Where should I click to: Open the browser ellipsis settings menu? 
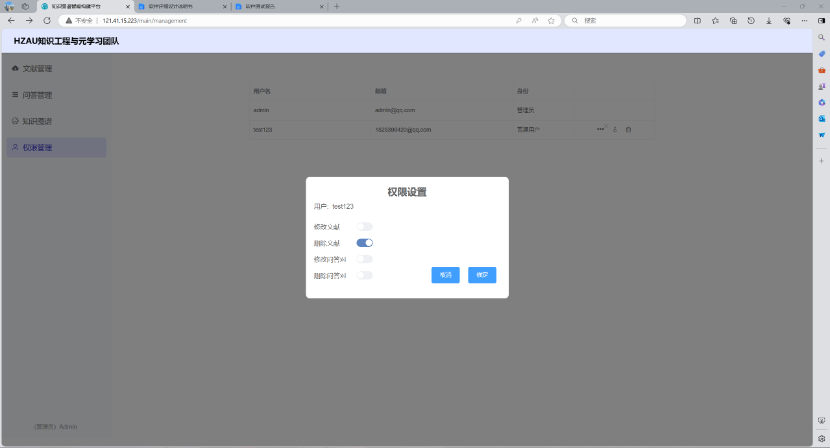coord(803,20)
